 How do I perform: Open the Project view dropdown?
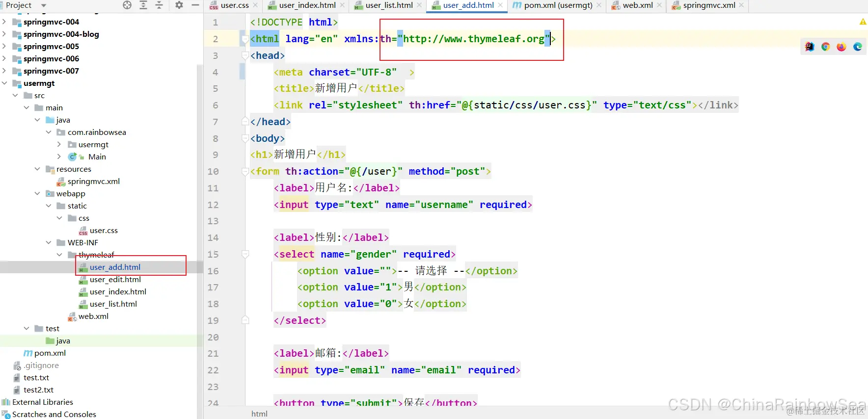tap(44, 5)
